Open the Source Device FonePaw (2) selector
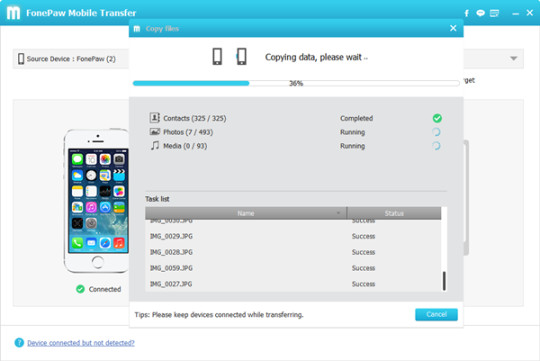Viewport: 540px width, 361px height. pos(71,59)
